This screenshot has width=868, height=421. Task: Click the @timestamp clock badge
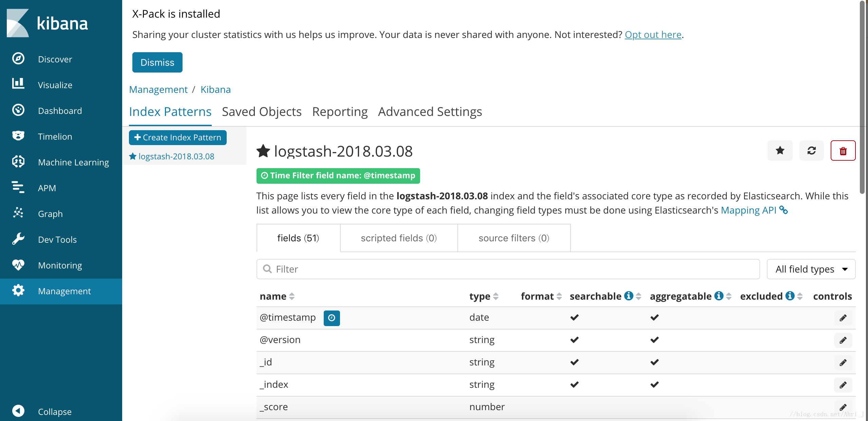click(332, 318)
